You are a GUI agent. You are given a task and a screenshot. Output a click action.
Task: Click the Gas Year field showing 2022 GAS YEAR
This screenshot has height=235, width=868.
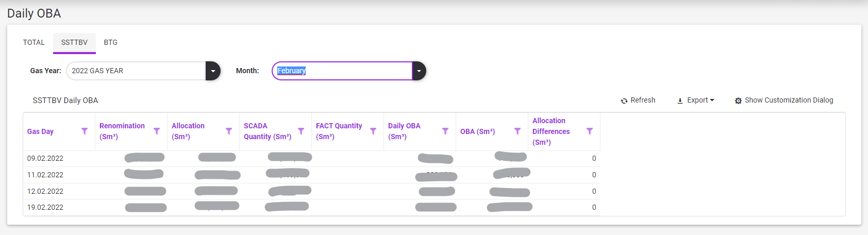(x=136, y=71)
